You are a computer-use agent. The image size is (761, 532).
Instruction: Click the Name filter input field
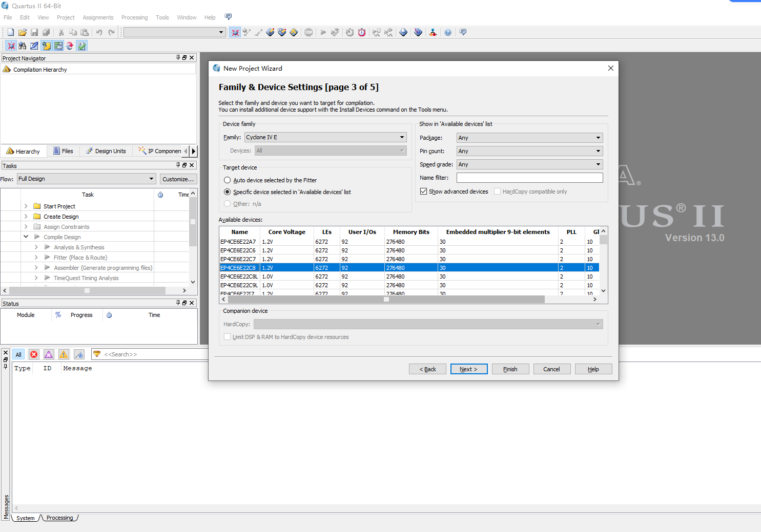pyautogui.click(x=530, y=178)
